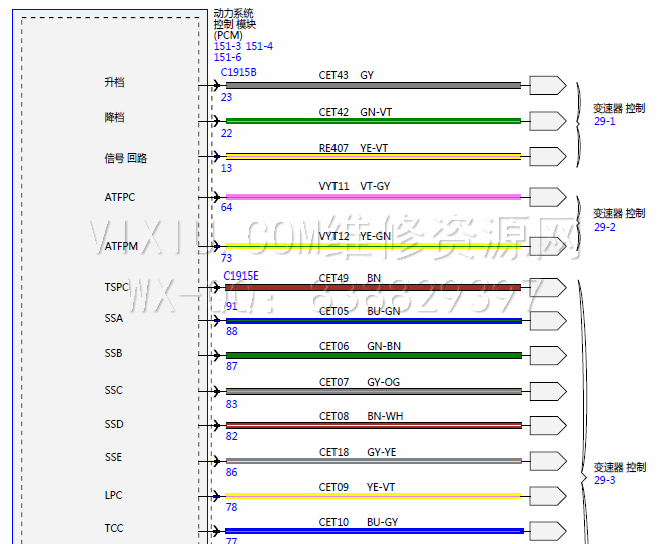Select the connector arrow for CET06 wire

click(547, 355)
